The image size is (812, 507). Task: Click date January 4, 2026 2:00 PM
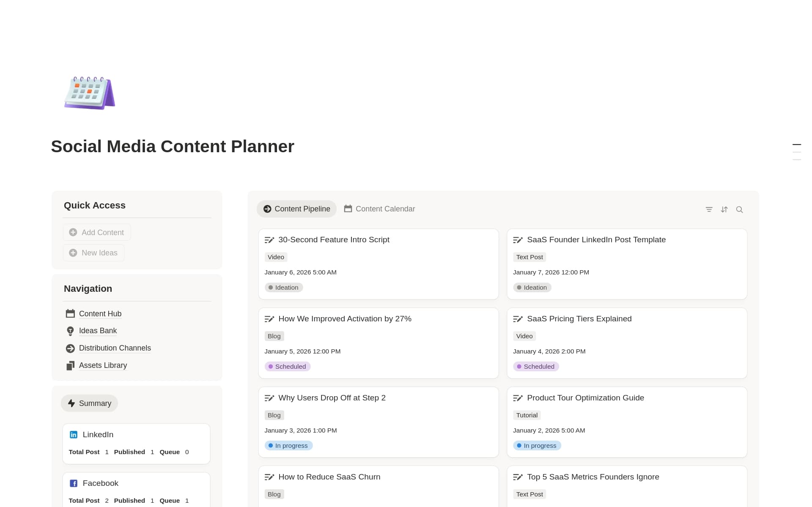tap(549, 351)
